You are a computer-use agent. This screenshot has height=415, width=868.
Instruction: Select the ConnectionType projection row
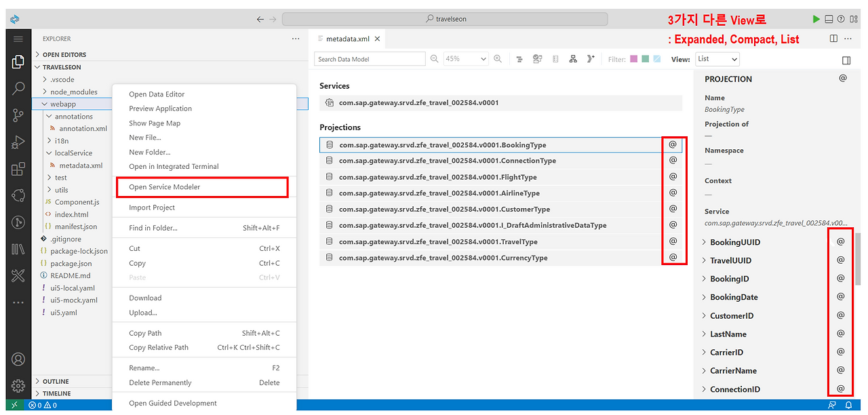[x=500, y=161]
